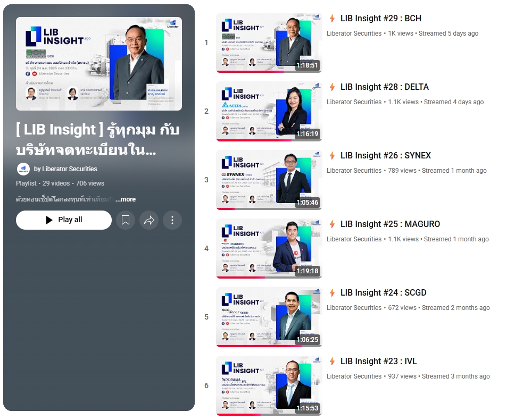The image size is (515, 420).
Task: Open the three-dot more actions menu
Action: point(172,220)
